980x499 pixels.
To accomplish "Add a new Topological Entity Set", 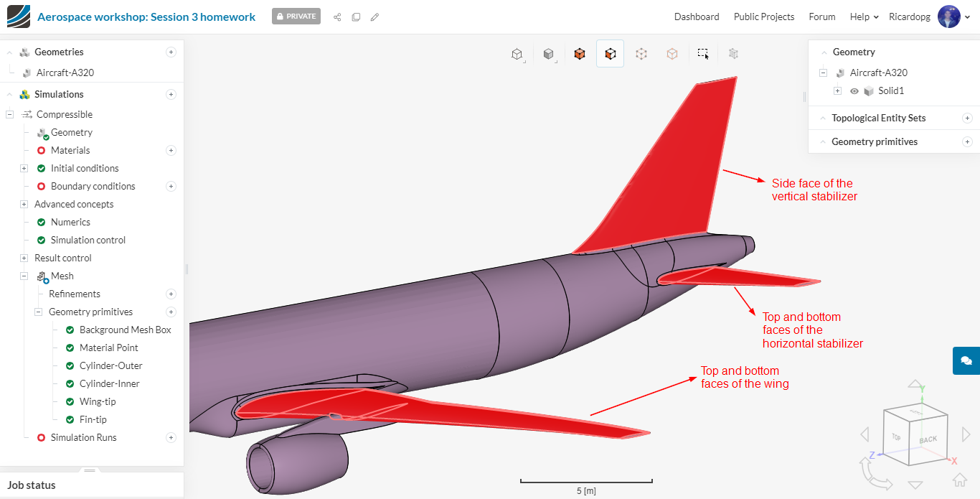I will point(967,118).
